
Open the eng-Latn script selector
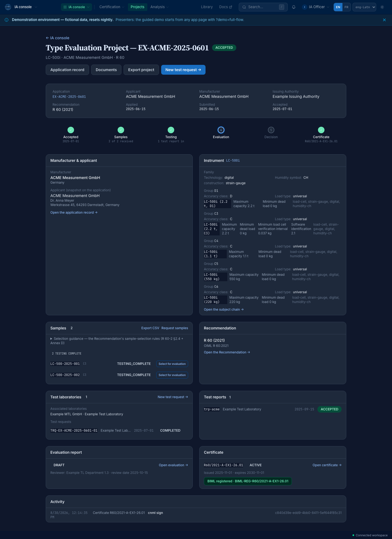[364, 7]
